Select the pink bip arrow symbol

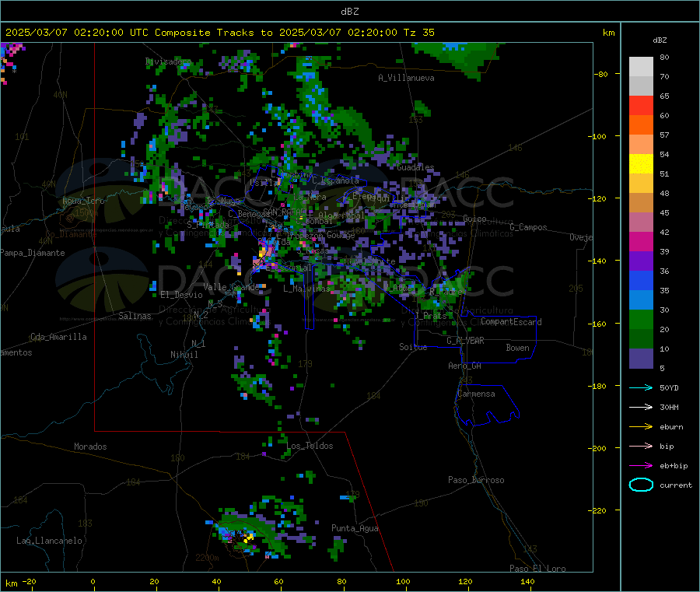pos(641,446)
